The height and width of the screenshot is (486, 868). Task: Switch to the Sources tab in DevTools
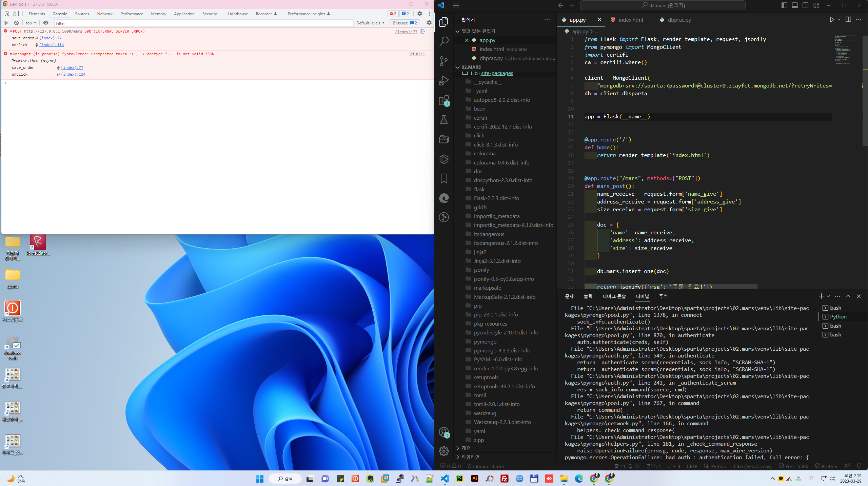click(x=82, y=14)
